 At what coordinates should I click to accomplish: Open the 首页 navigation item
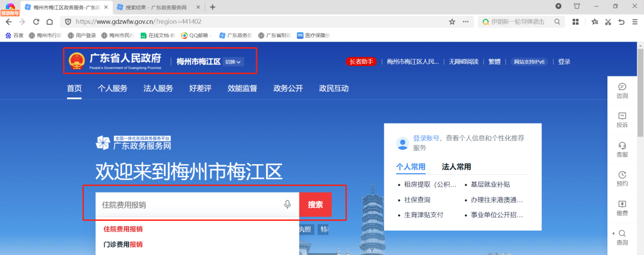[x=74, y=88]
